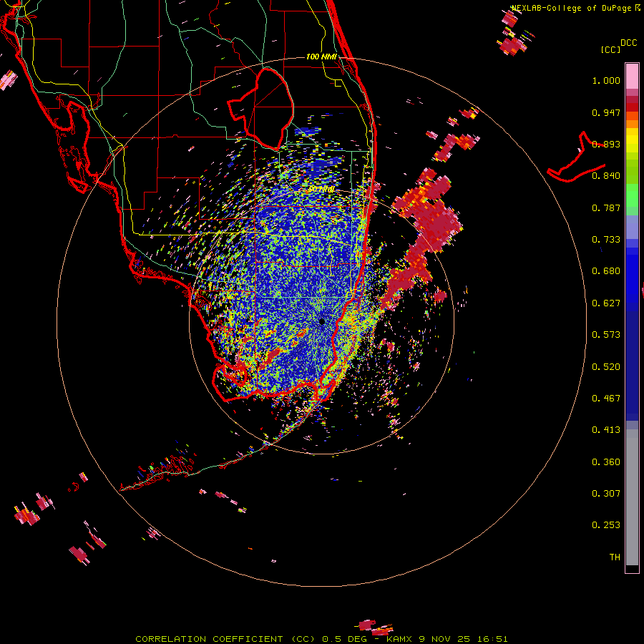Screen dimensions: 644x644
Task: Pick the gray segment of the color bar
Action: [x=632, y=497]
